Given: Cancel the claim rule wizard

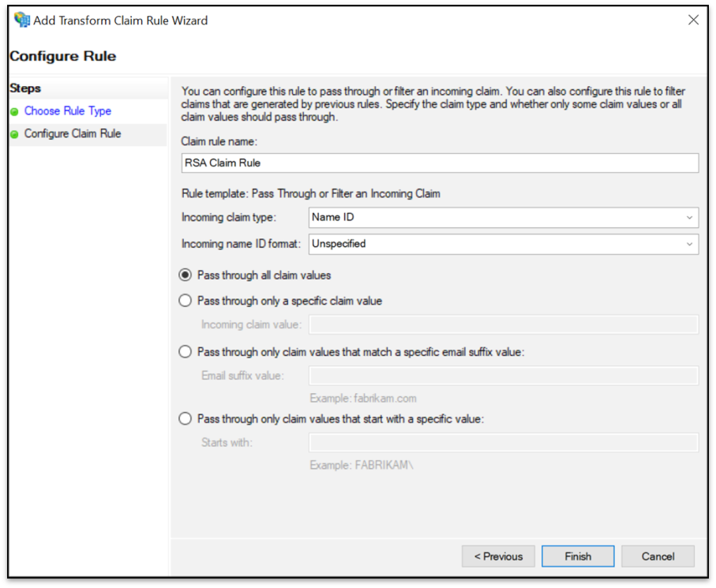Looking at the screenshot, I should pos(658,556).
